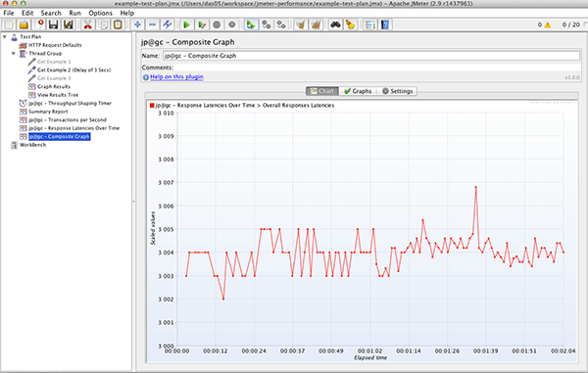Screen dimensions: 588x373
Task: Collapse all nodes with the minus icon
Action: click(x=152, y=24)
